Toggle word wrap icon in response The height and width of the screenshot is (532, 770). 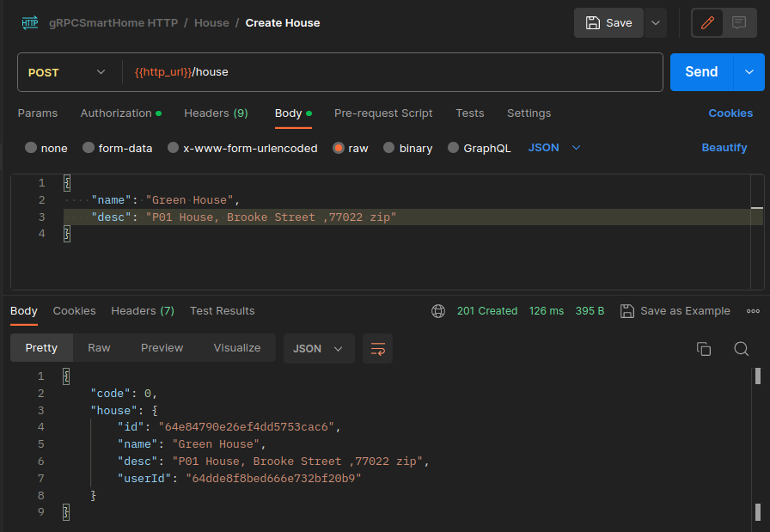377,349
